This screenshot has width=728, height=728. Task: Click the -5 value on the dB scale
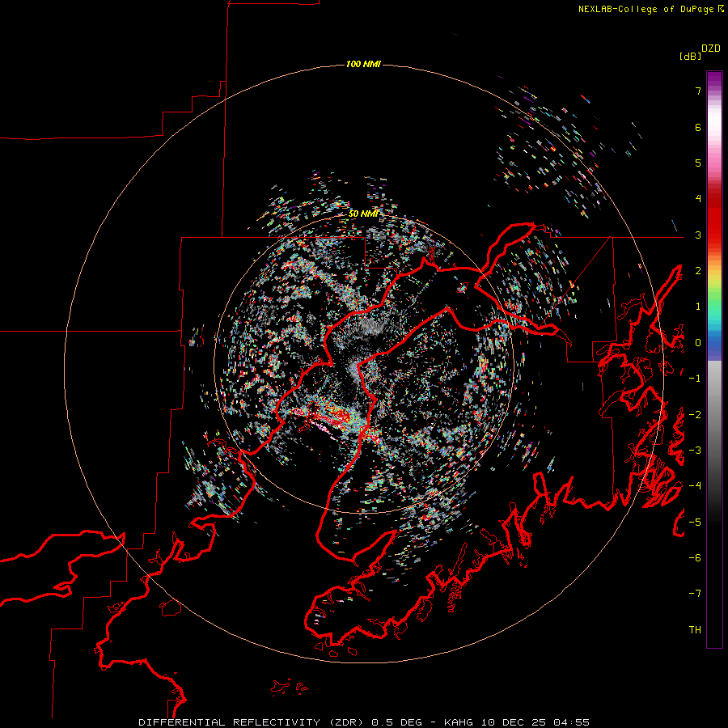pos(695,523)
